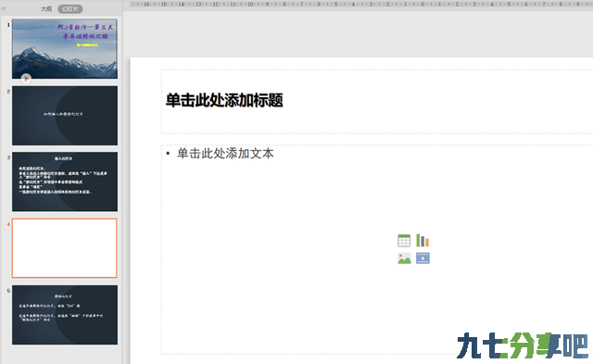Click the 单击此处添加标题 title placeholder
The width and height of the screenshot is (593, 364).
pos(224,100)
